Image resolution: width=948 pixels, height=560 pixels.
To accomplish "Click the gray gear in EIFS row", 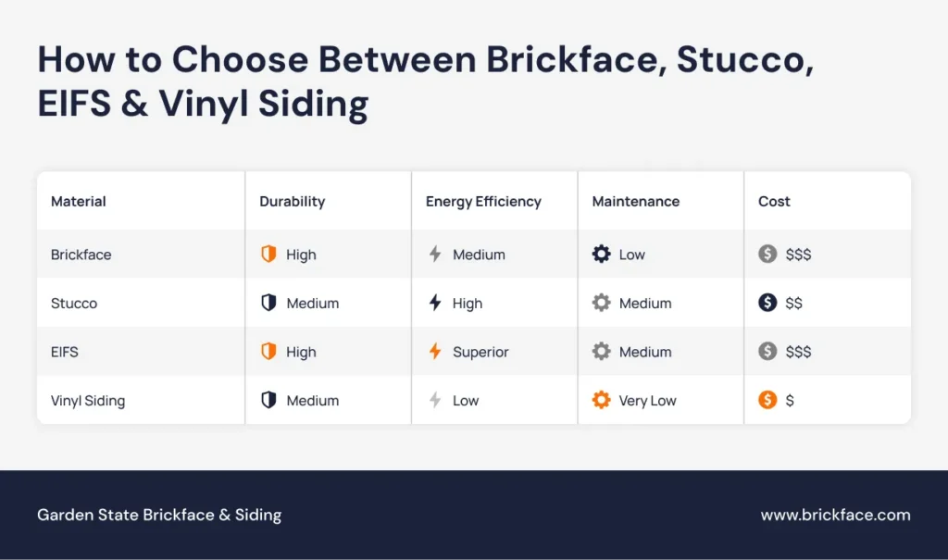I will [601, 352].
